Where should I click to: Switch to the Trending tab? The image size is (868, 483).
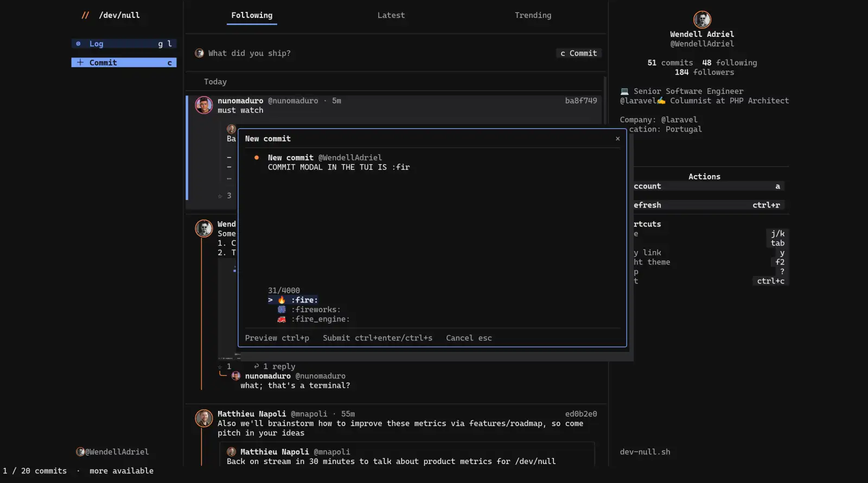pyautogui.click(x=533, y=15)
